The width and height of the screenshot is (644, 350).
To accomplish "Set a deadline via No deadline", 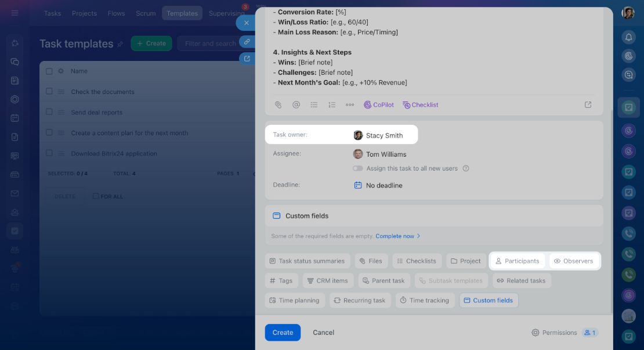I will click(x=384, y=185).
